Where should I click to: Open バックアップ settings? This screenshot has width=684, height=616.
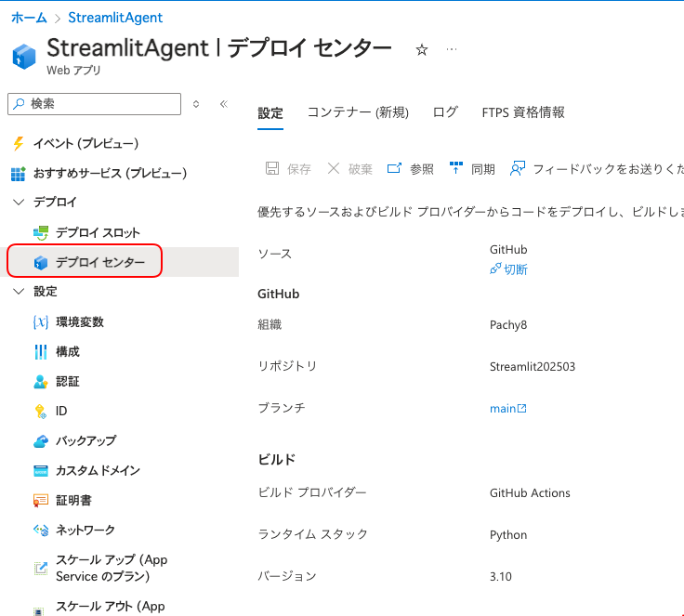click(85, 441)
